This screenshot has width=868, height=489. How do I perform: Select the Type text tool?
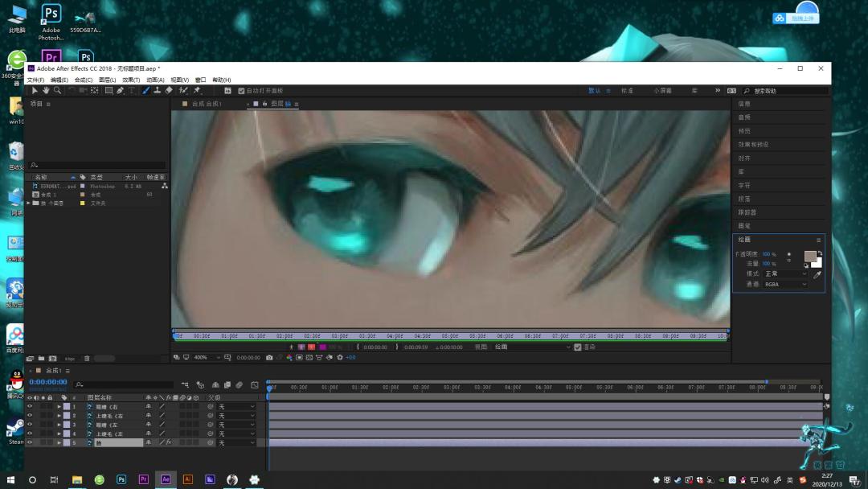coord(132,90)
